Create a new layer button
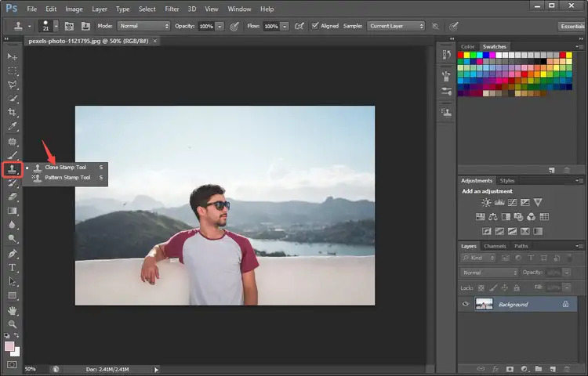The width and height of the screenshot is (588, 376). (552, 369)
